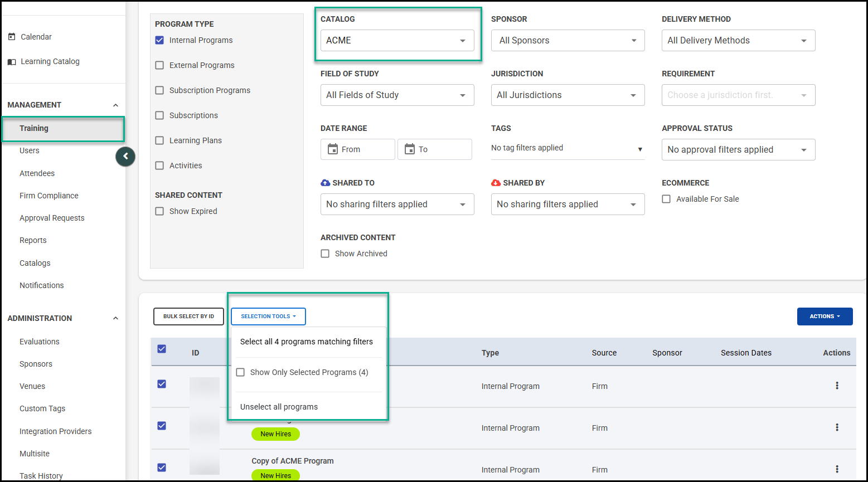Expand the All Delivery Methods dropdown
Image resolution: width=868 pixels, height=482 pixels.
click(x=738, y=41)
